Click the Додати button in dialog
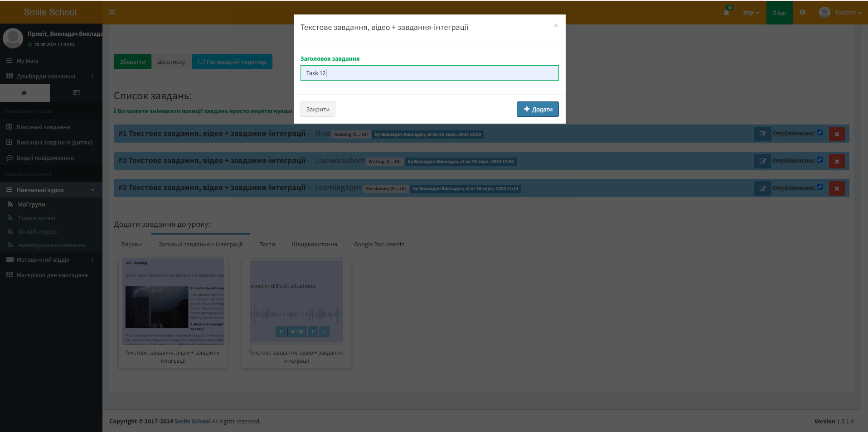This screenshot has width=868, height=432. coord(538,109)
